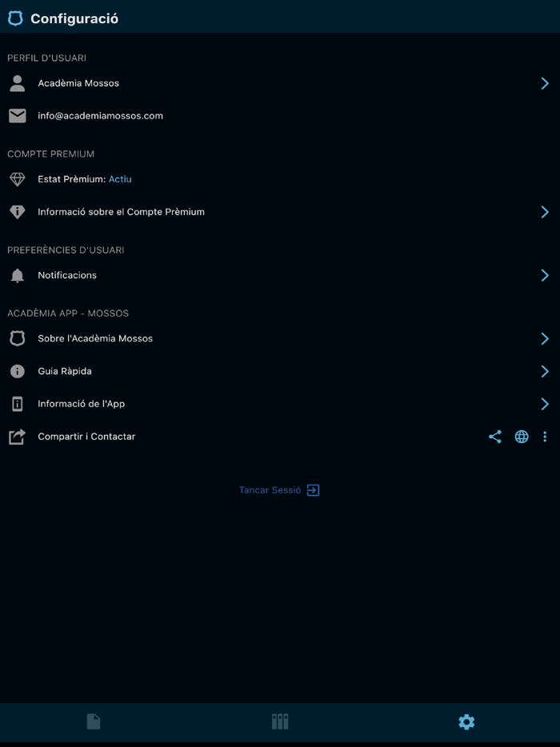Viewport: 560px width, 747px height.
Task: Click the shield logo next to Configuració
Action: click(x=15, y=18)
